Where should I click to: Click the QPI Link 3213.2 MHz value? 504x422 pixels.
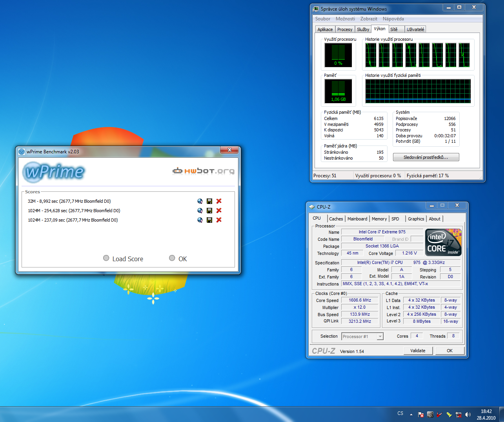tap(360, 322)
